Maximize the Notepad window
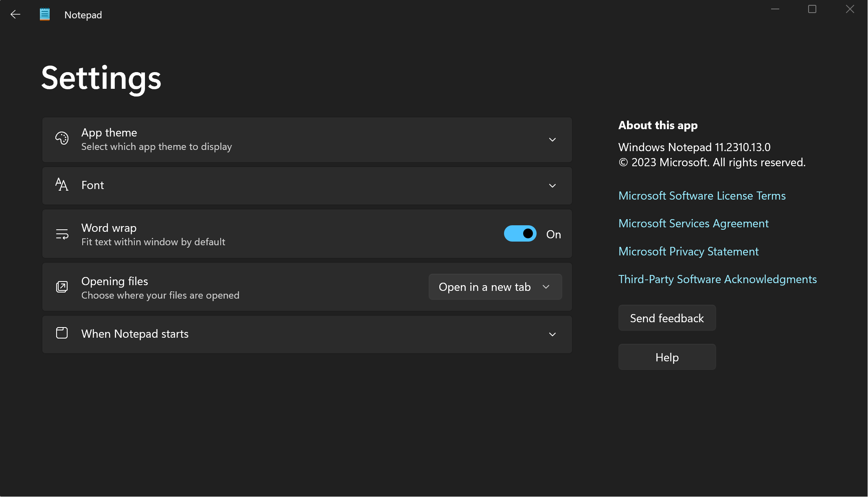The image size is (868, 497). pyautogui.click(x=812, y=9)
